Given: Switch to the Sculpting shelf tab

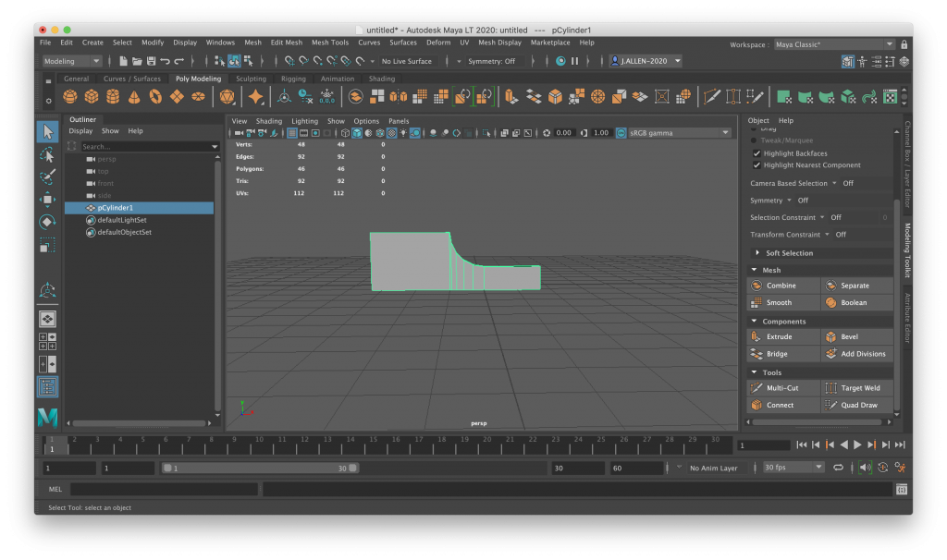Looking at the screenshot, I should (x=251, y=79).
